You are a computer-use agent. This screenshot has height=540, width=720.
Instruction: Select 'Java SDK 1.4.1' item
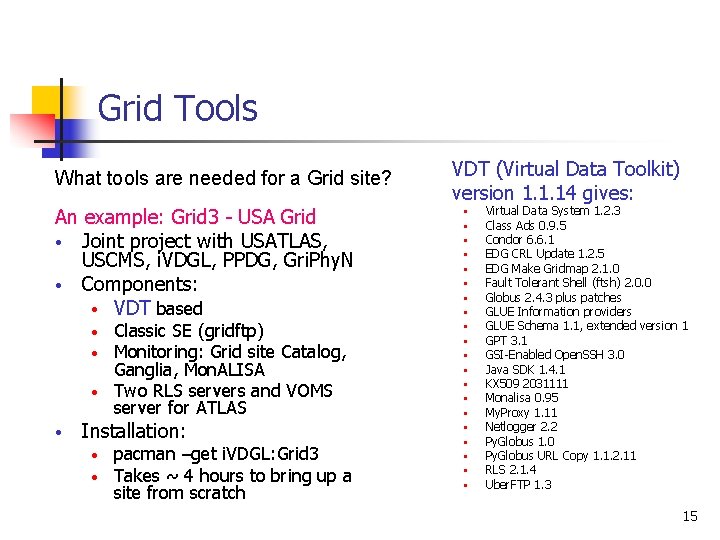coord(525,370)
